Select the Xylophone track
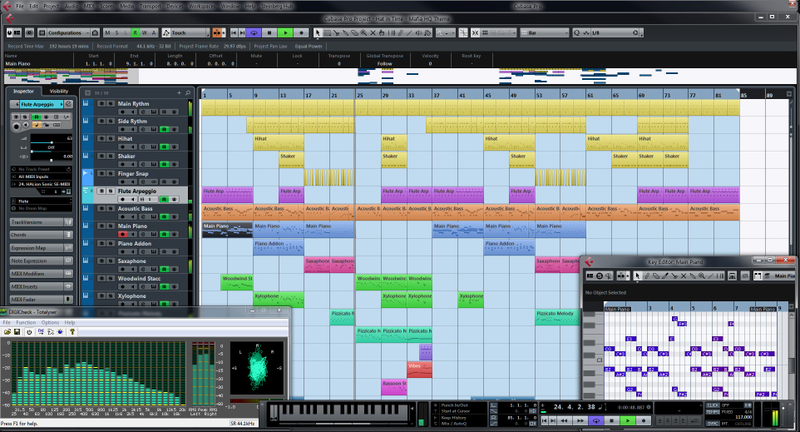Viewport: 800px width, 432px height. pyautogui.click(x=132, y=296)
